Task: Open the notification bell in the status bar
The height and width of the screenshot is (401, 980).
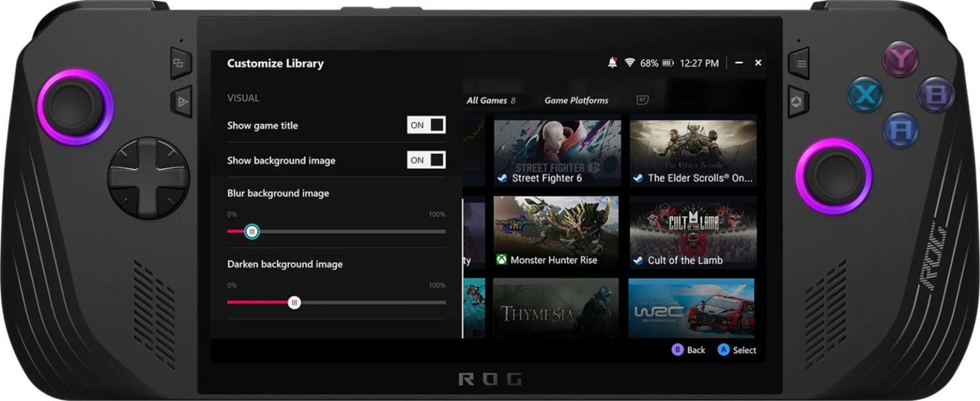Action: (x=612, y=63)
